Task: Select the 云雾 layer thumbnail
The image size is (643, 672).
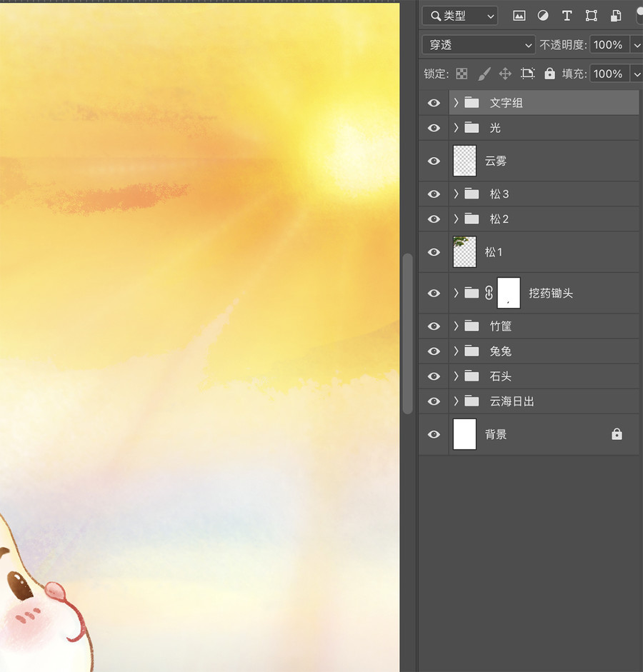Action: 464,161
